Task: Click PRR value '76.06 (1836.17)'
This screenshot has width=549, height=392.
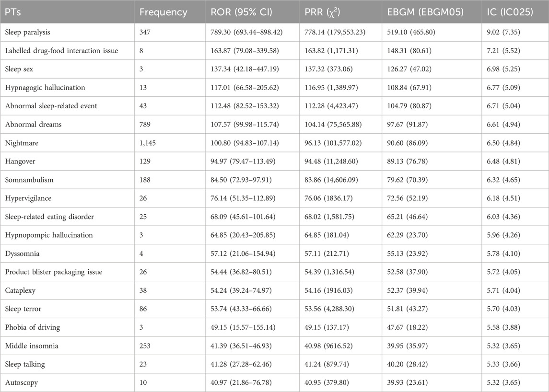Action: pos(329,198)
